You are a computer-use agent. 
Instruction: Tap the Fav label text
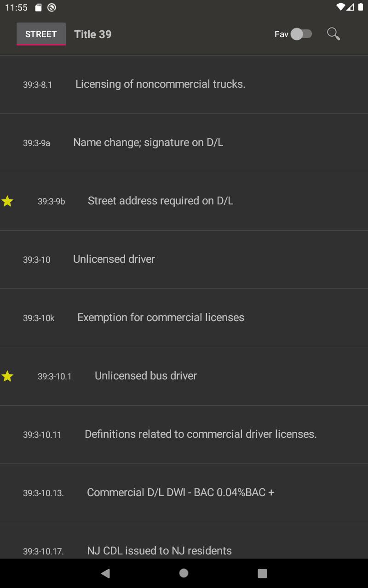coord(281,34)
